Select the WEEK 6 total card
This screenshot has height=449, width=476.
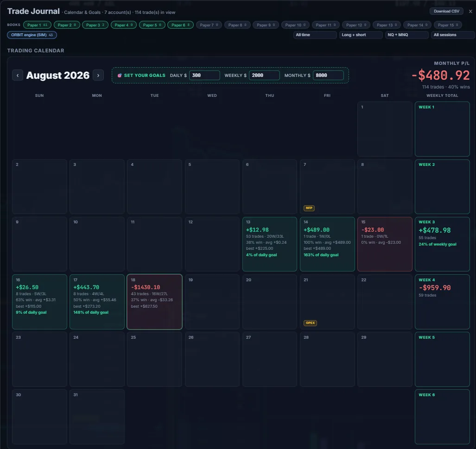tap(442, 417)
